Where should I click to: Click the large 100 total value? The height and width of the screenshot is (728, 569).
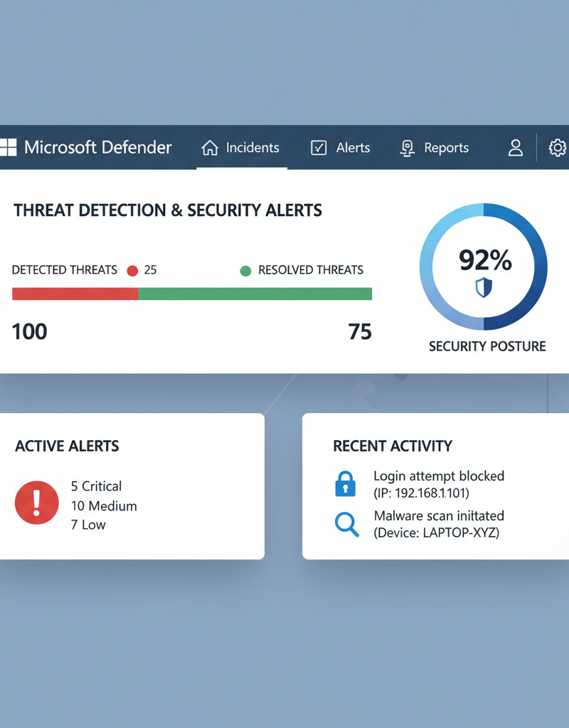coord(29,331)
